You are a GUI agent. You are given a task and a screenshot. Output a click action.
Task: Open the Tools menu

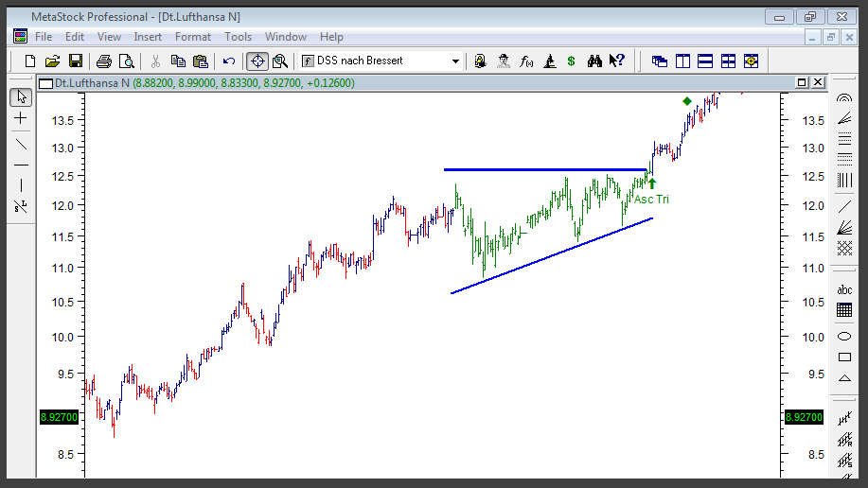point(238,37)
